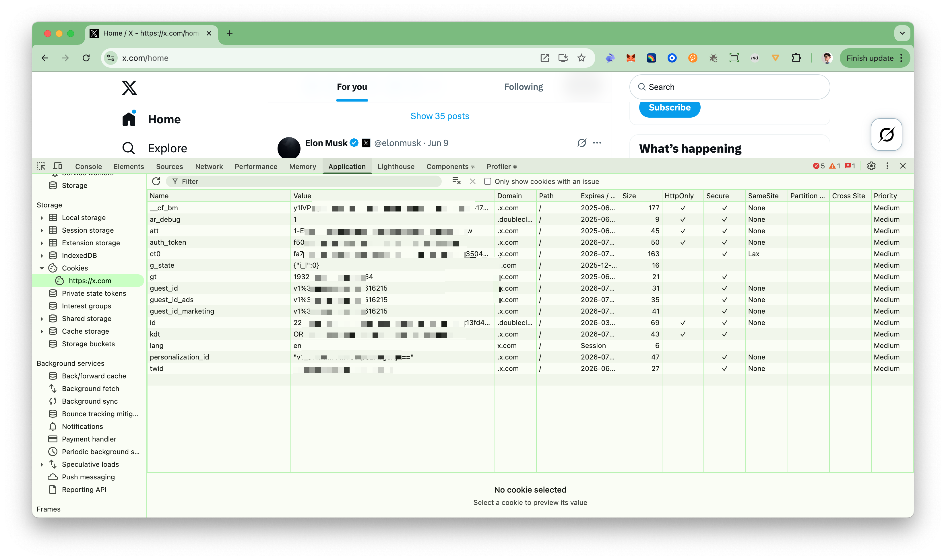Sort cookies by the Name column header

[219, 196]
